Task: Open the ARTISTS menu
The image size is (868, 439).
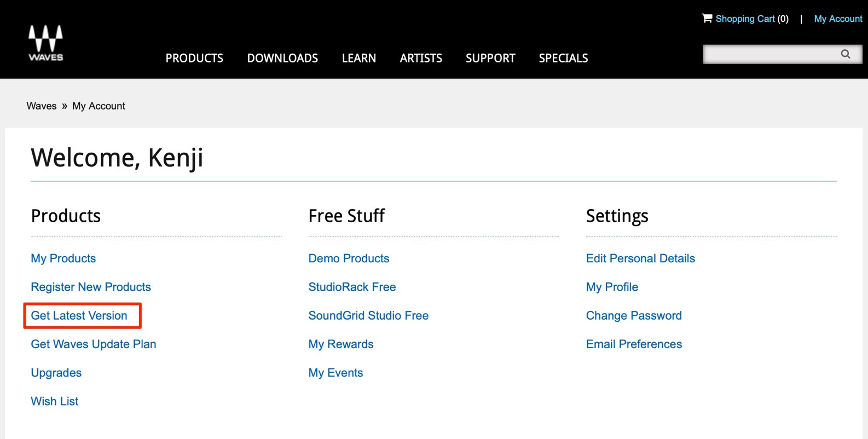Action: (421, 58)
